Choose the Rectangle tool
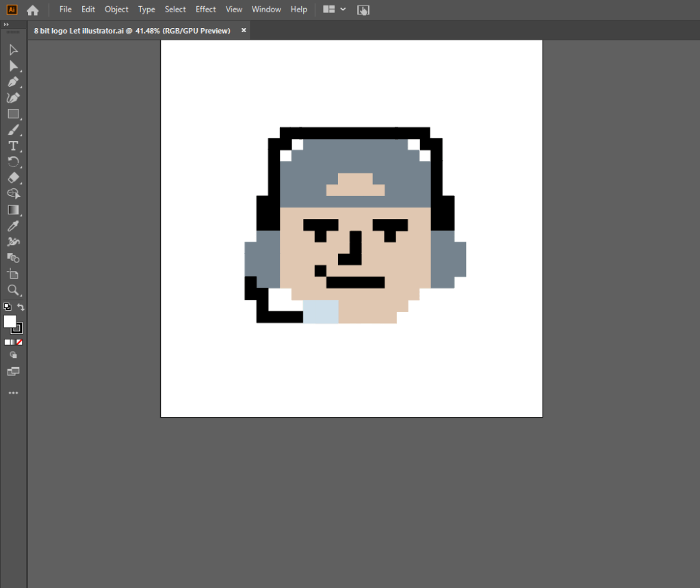Image resolution: width=700 pixels, height=588 pixels. coord(13,114)
